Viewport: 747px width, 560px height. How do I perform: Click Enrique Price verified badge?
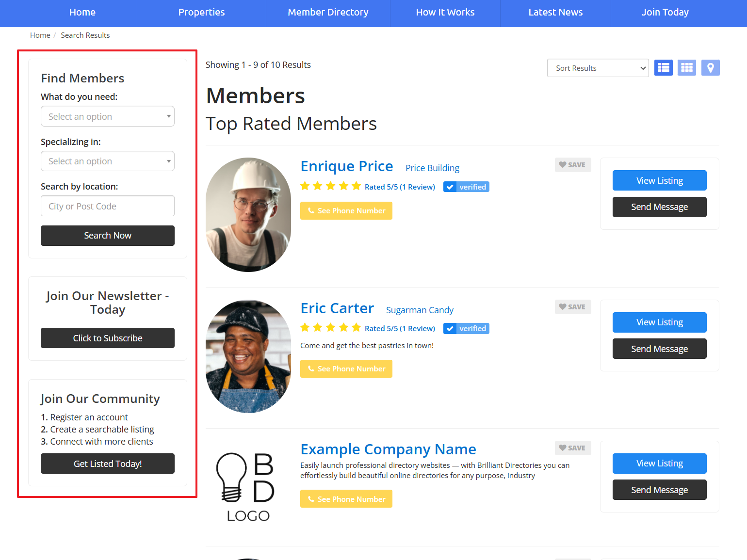pos(466,187)
